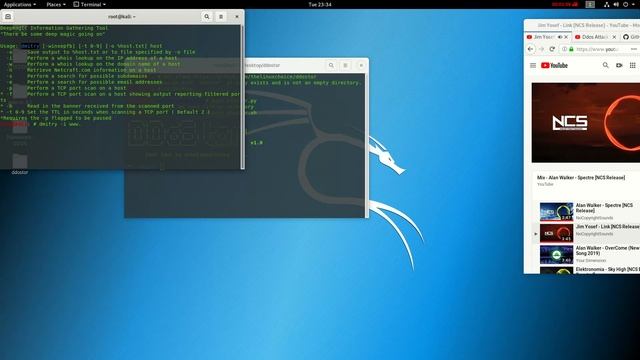Open the Applications menu in top bar
Image resolution: width=640 pixels, height=360 pixels.
[20, 4]
